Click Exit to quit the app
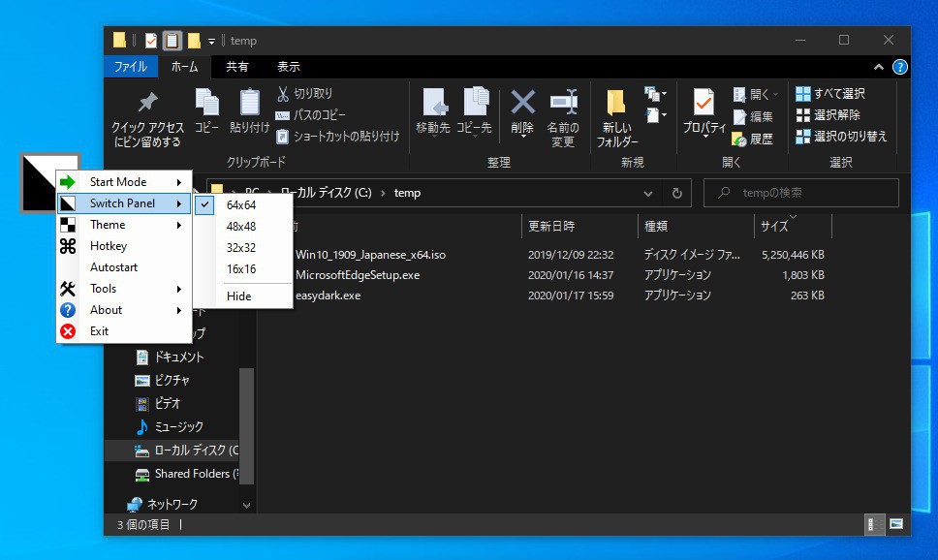The width and height of the screenshot is (938, 560). point(124,331)
